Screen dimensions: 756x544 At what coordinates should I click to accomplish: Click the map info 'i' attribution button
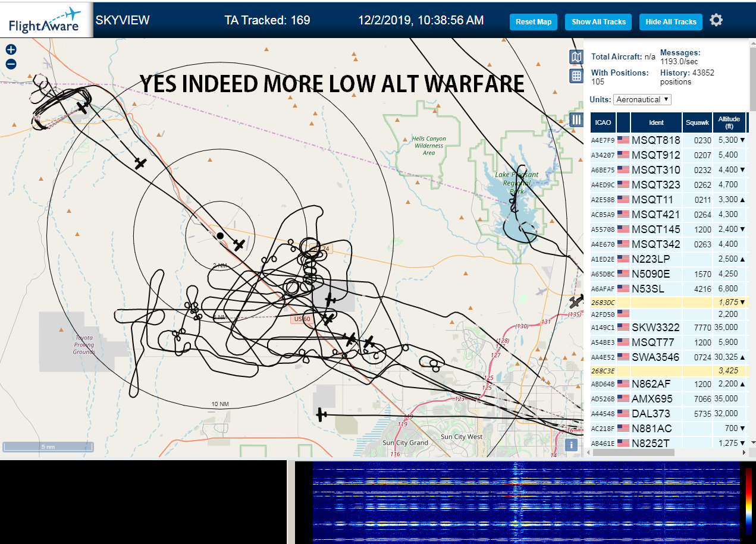pyautogui.click(x=571, y=445)
